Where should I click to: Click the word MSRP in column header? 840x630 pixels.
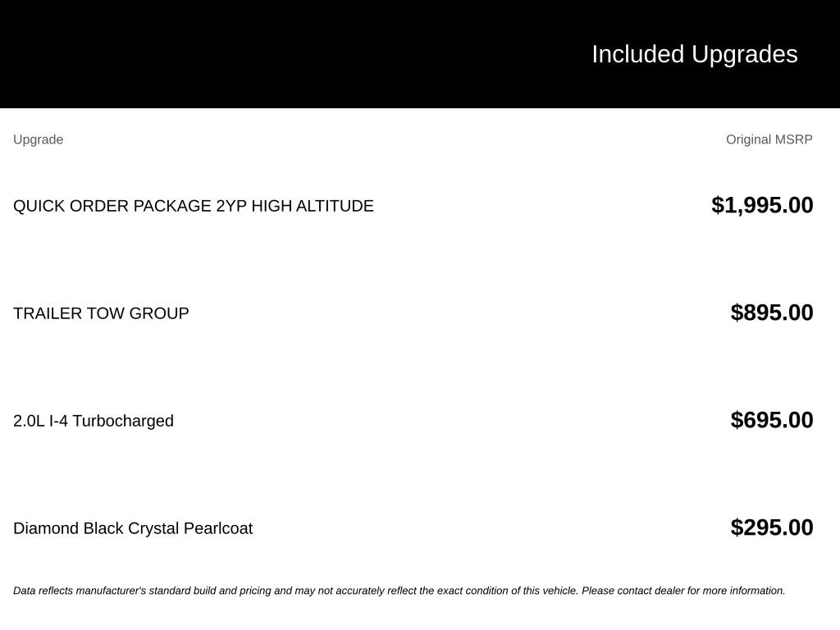click(793, 139)
